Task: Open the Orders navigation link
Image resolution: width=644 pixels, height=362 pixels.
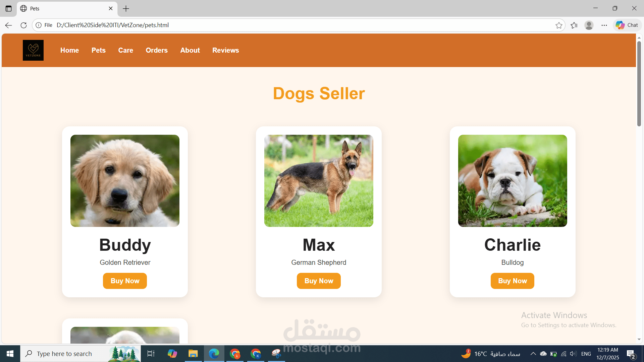Action: [157, 50]
